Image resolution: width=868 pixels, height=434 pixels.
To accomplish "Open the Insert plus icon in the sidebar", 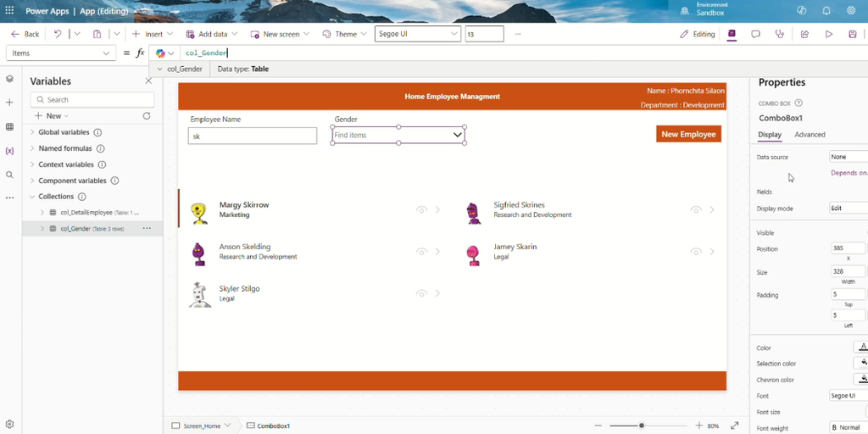I will [9, 103].
